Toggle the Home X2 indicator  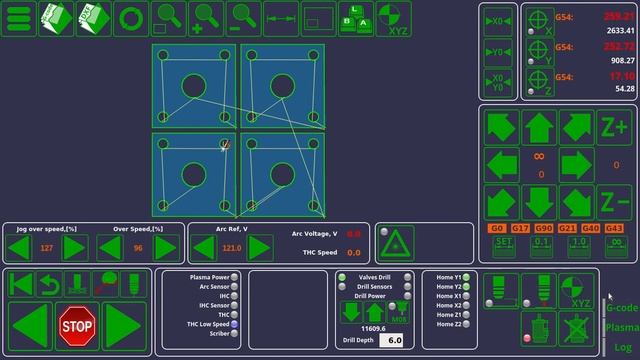(466, 305)
